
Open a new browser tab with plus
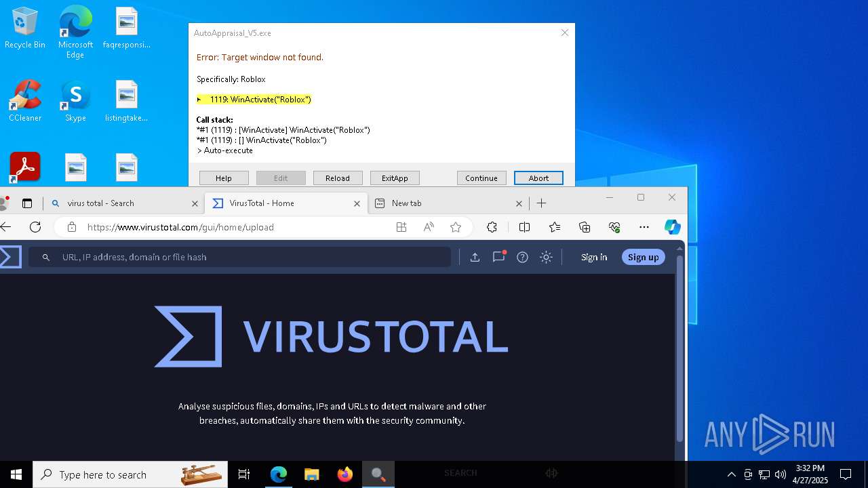(541, 203)
